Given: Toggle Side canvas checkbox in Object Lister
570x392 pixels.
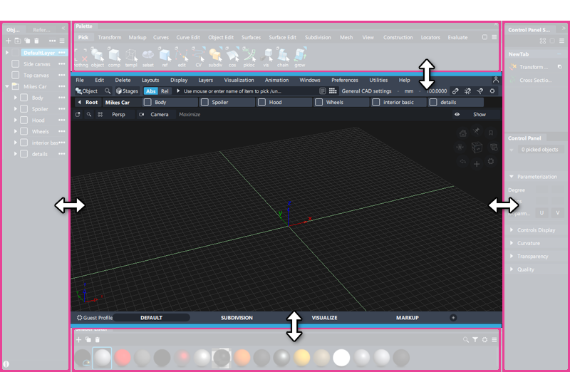Looking at the screenshot, I should 15,64.
